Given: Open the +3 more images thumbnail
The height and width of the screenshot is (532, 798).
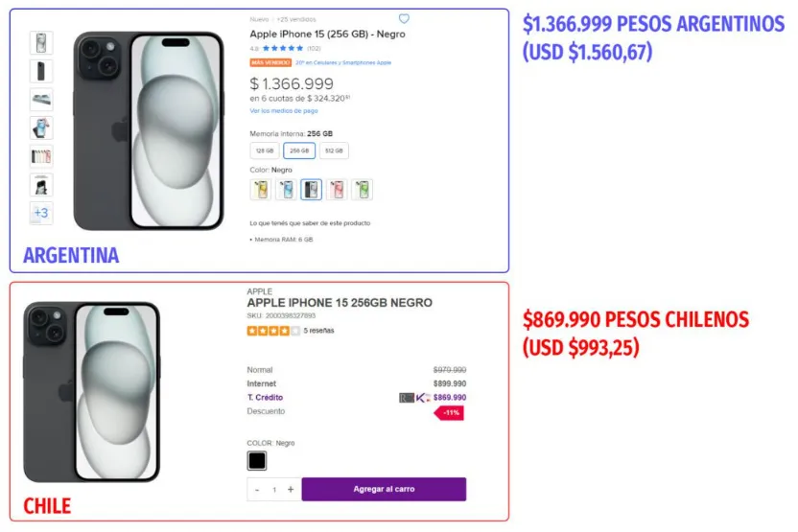Looking at the screenshot, I should tap(41, 213).
